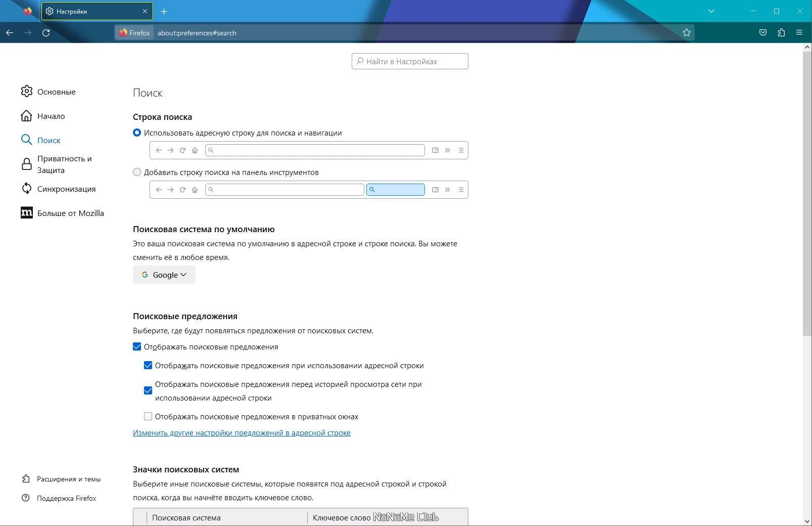Click the address-bar-only toolbar preview image
Image resolution: width=812 pixels, height=526 pixels.
[x=309, y=150]
